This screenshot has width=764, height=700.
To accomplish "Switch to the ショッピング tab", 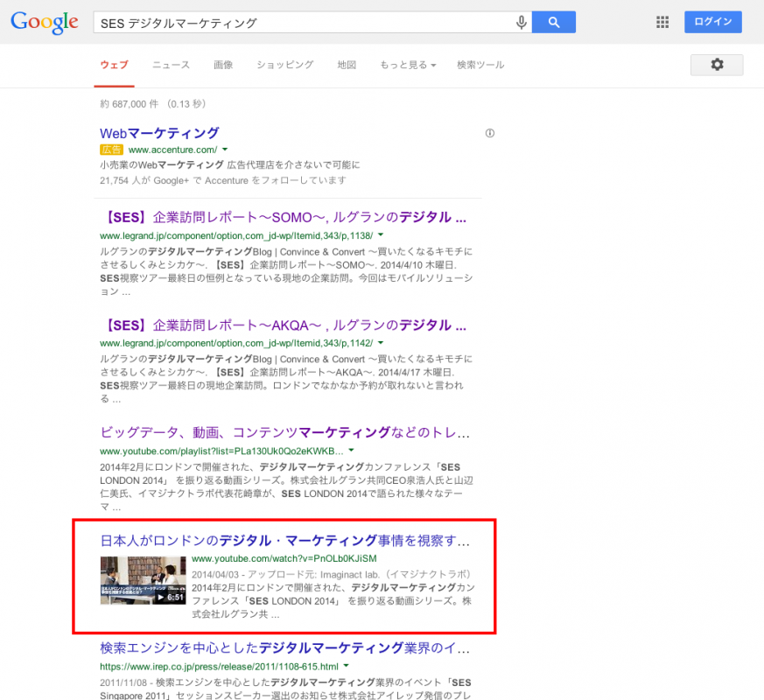I will pyautogui.click(x=285, y=65).
